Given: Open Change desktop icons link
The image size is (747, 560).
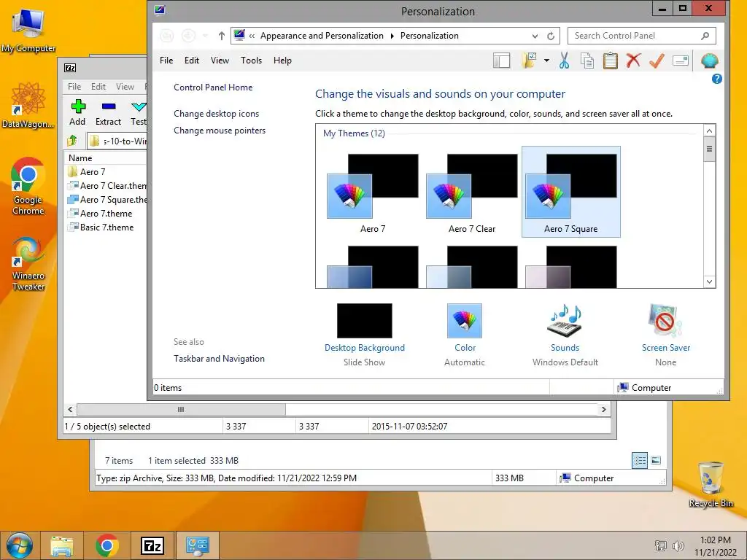Looking at the screenshot, I should pos(216,113).
